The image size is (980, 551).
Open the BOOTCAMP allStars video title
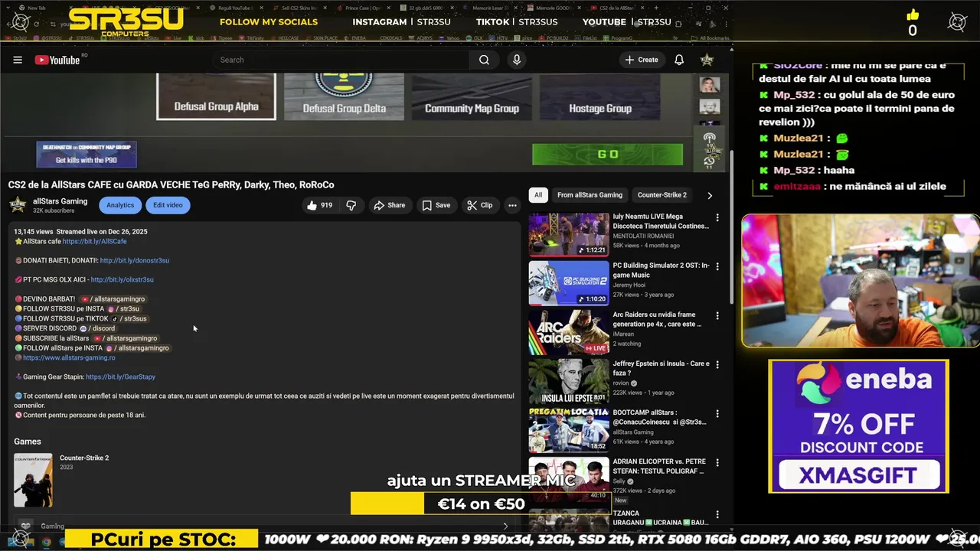click(x=659, y=417)
